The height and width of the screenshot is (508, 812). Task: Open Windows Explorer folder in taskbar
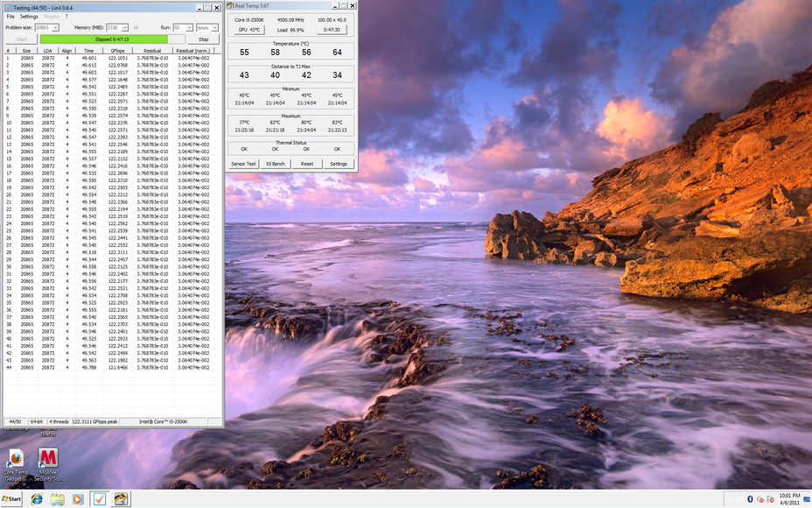coord(57,499)
